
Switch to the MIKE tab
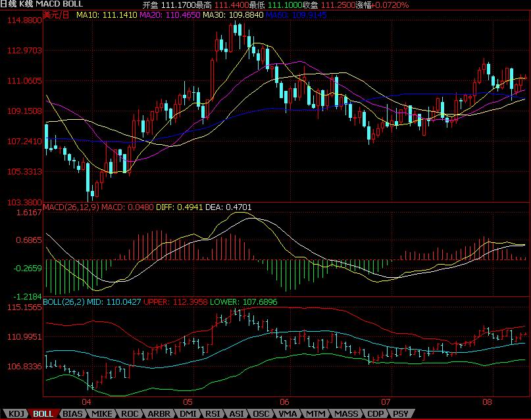101,413
